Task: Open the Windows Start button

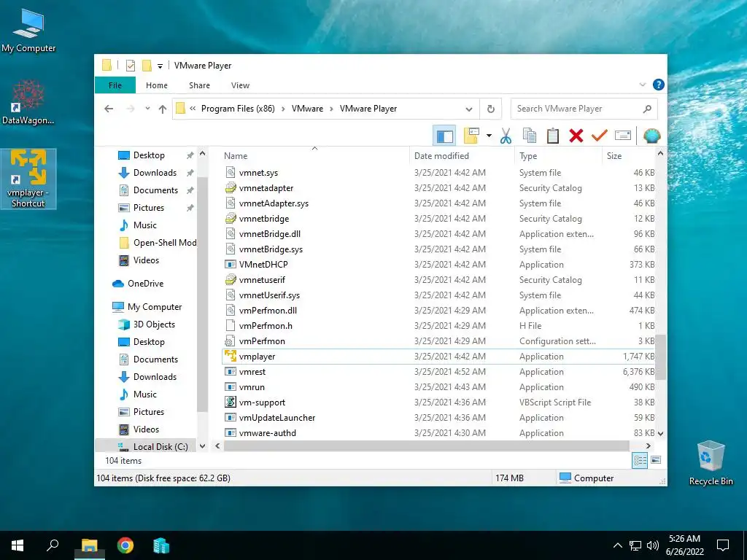Action: (x=18, y=545)
